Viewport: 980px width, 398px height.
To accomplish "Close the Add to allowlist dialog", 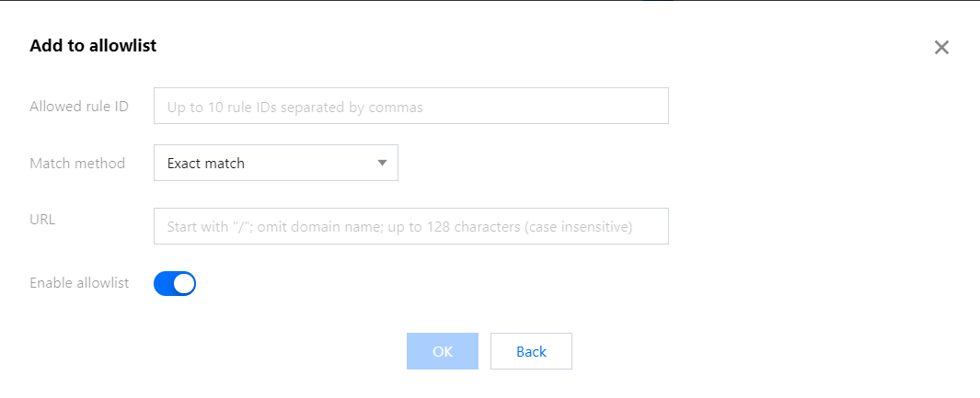I will click(941, 48).
